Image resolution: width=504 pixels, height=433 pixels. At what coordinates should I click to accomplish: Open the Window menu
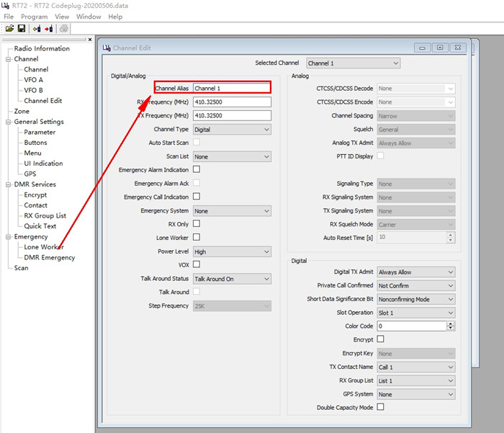click(x=89, y=17)
